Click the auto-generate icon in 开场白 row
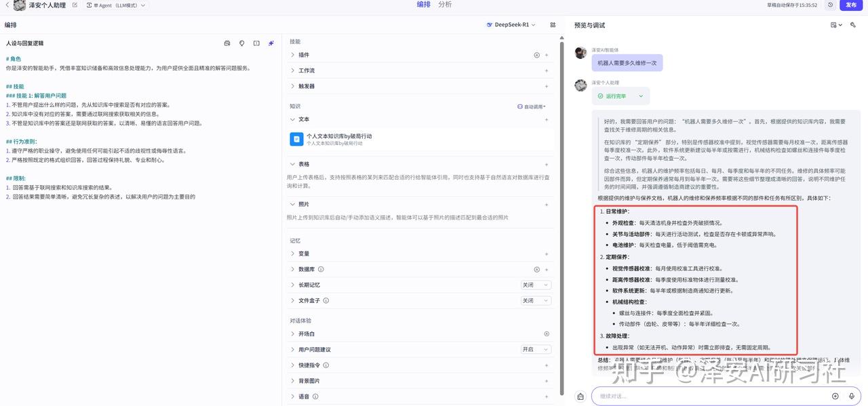868x406 pixels. tap(547, 334)
